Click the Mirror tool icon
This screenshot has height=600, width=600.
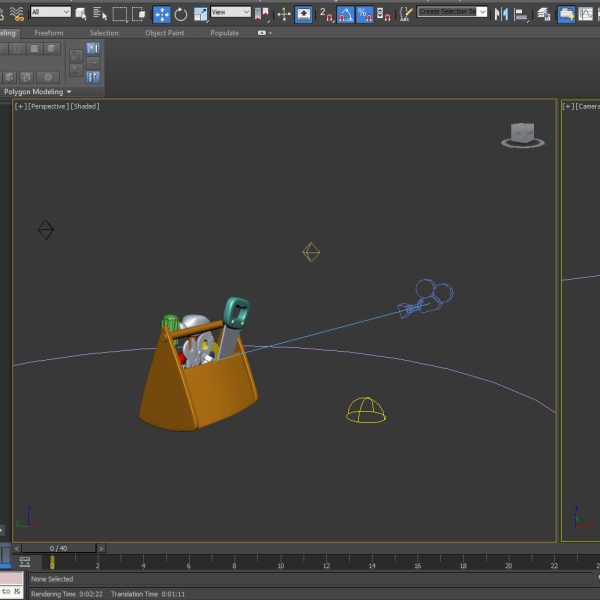tap(501, 15)
